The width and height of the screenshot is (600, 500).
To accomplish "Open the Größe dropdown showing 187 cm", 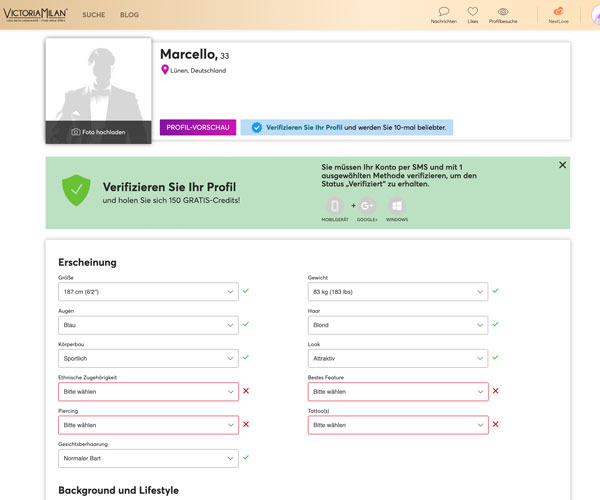I will (x=148, y=292).
